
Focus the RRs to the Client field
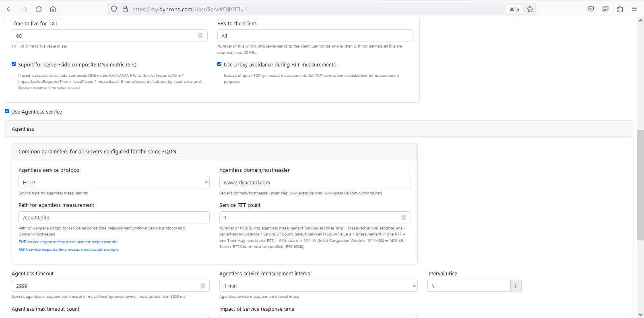pyautogui.click(x=315, y=35)
